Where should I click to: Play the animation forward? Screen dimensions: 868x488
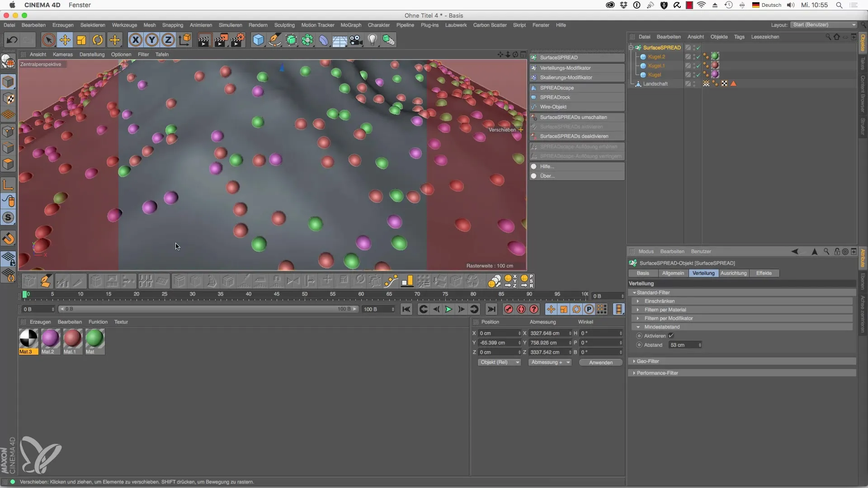click(448, 309)
